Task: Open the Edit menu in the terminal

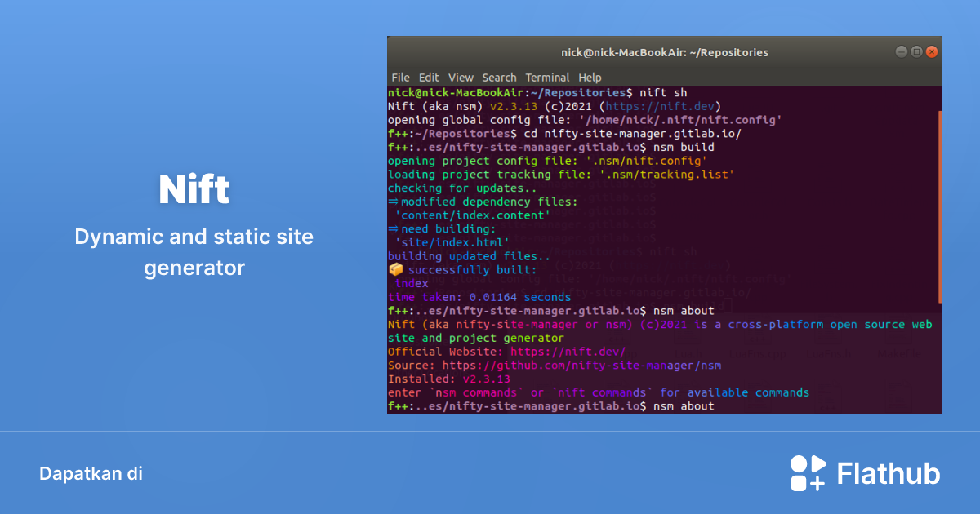Action: pos(429,78)
